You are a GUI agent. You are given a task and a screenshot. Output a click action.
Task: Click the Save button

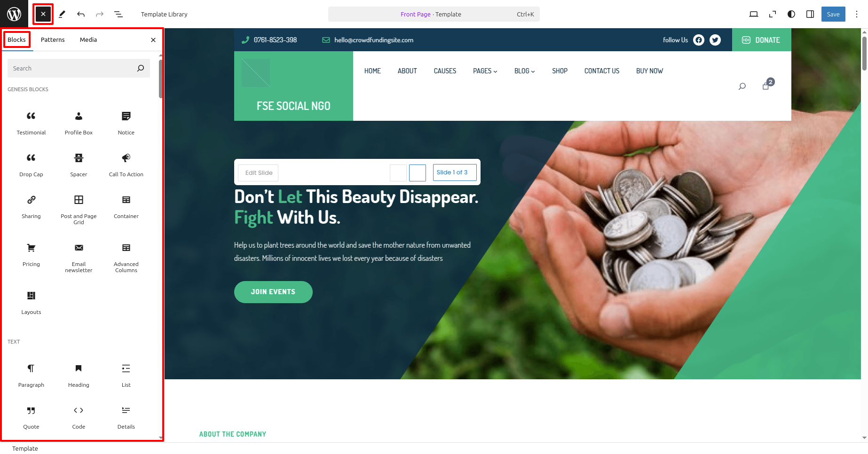click(833, 14)
